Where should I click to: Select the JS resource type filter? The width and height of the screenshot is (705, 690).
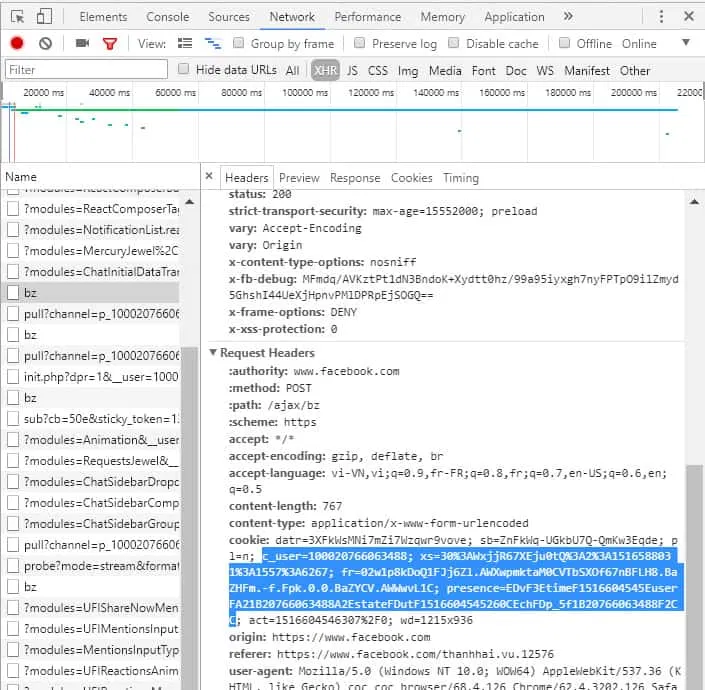click(x=352, y=71)
